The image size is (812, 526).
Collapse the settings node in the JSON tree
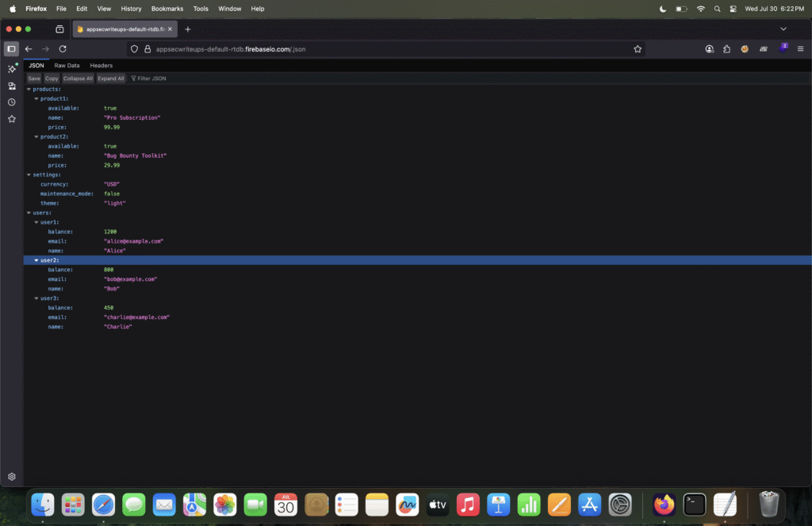coord(29,175)
